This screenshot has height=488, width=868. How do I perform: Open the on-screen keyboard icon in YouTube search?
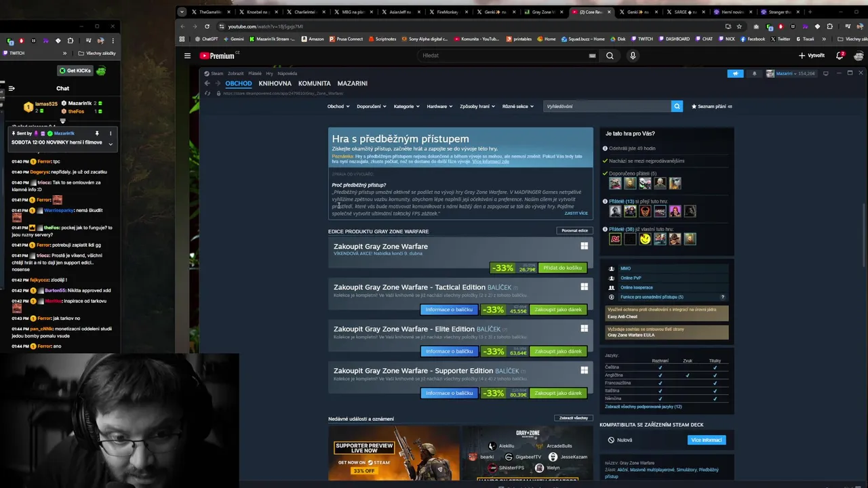coord(592,56)
